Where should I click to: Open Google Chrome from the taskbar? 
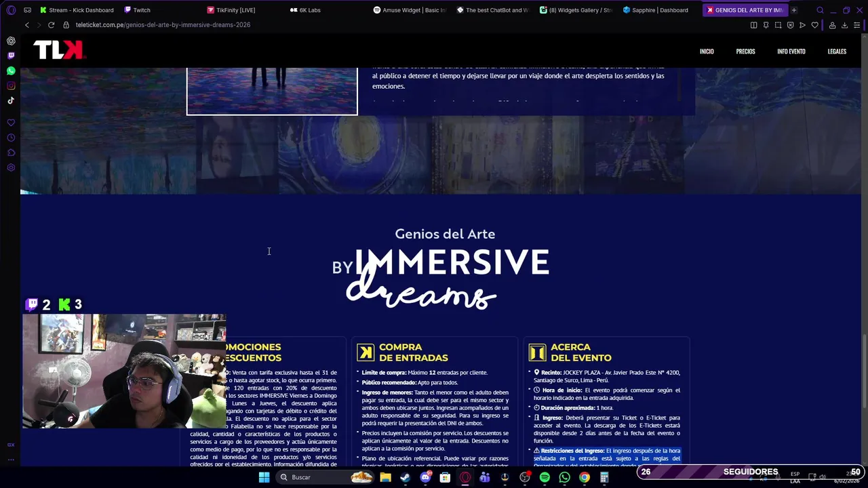pos(584,477)
